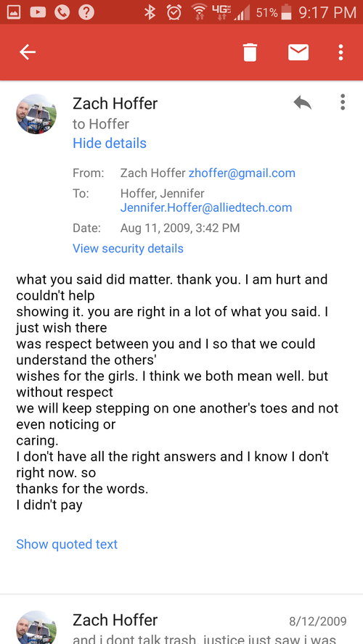Tap the YouTube notification icon in the status bar

click(x=38, y=13)
